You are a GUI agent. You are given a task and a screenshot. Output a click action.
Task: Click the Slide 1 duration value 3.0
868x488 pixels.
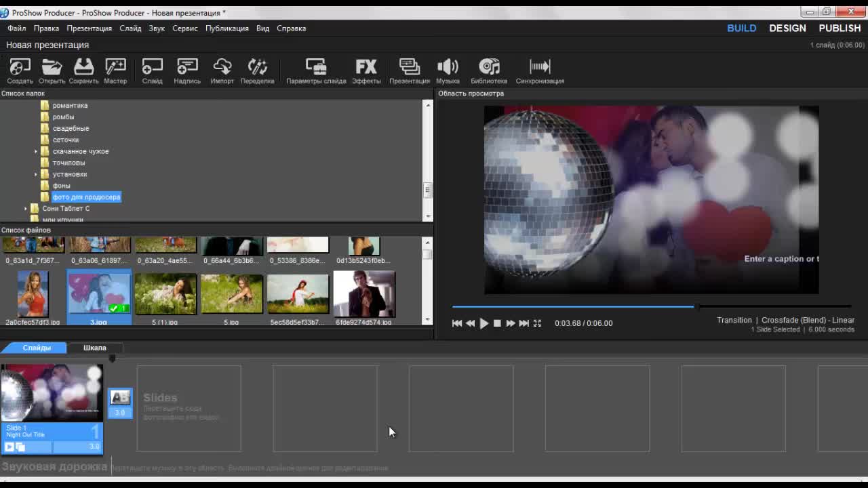tap(94, 447)
